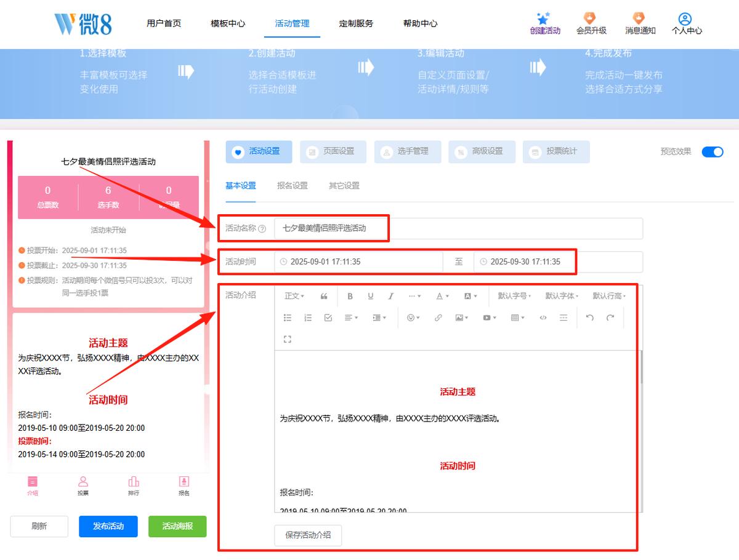Insert a numbered list
Viewport: 739px width, 560px height.
(x=308, y=318)
